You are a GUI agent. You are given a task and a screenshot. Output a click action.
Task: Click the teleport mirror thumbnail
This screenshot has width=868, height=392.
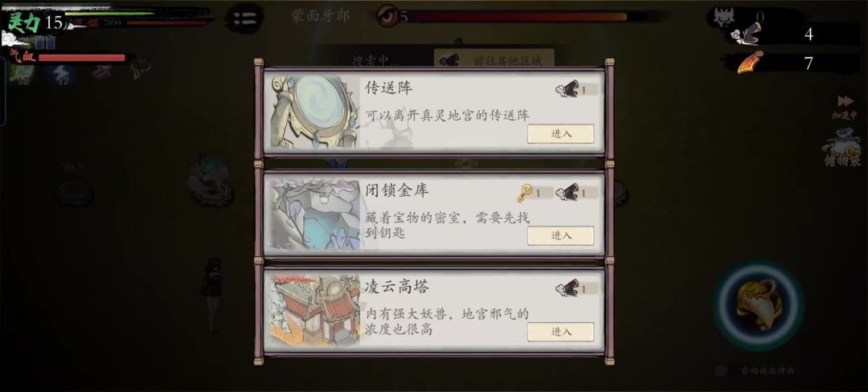314,112
